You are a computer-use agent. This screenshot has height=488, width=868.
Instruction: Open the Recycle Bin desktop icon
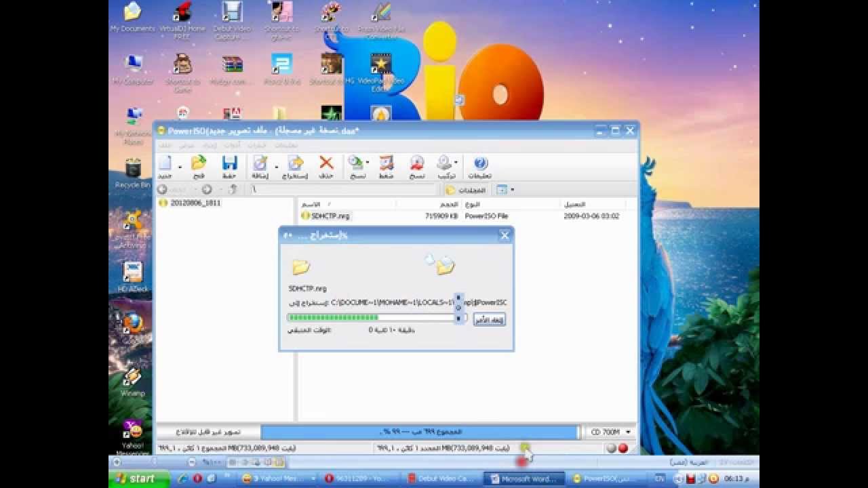click(x=133, y=174)
